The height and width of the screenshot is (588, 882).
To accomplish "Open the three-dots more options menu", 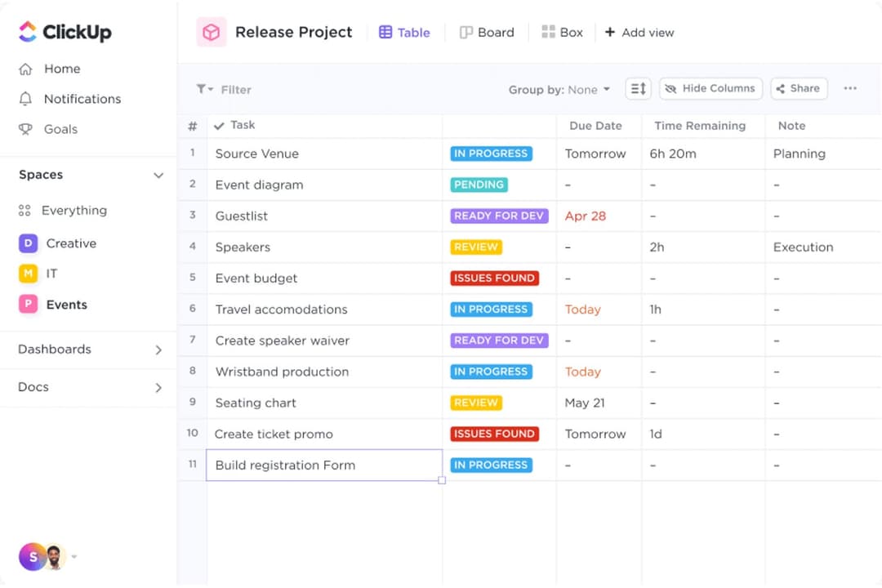I will pyautogui.click(x=850, y=88).
